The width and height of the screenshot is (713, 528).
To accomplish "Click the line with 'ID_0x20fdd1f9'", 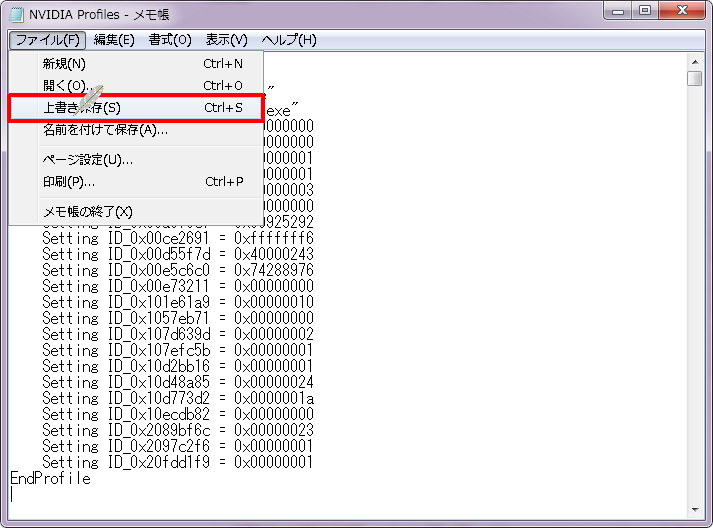I will (178, 463).
